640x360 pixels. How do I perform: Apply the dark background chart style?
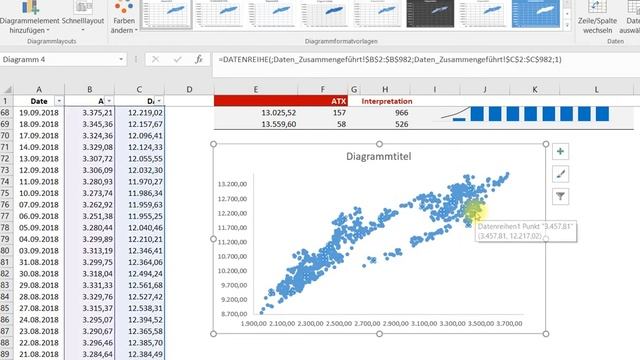(430, 13)
